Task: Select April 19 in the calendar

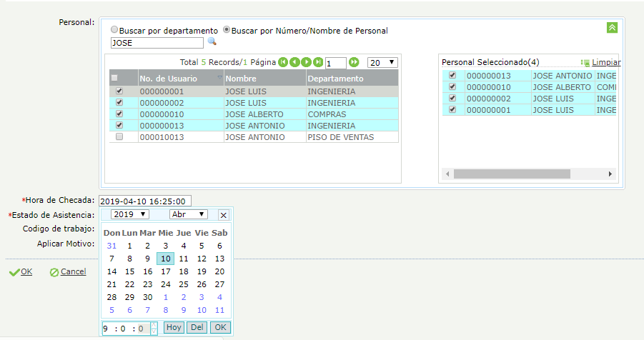Action: point(202,271)
